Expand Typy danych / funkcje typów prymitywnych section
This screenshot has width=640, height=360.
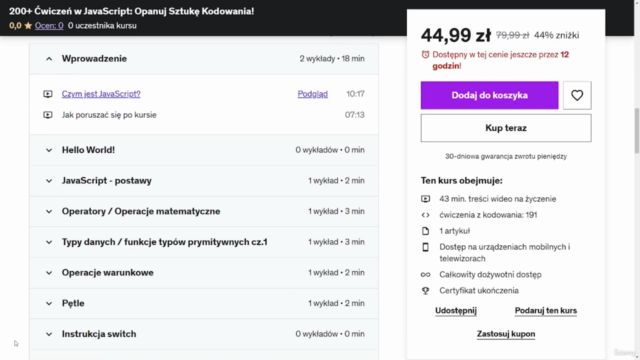coord(204,242)
